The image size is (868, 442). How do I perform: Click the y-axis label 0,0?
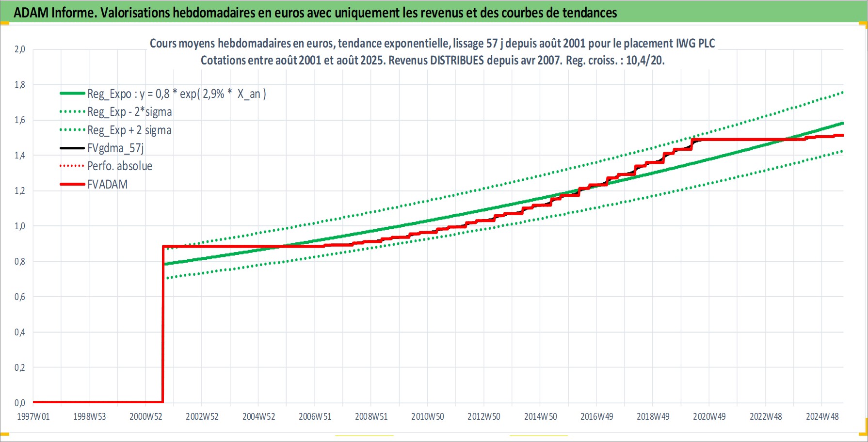click(x=19, y=403)
